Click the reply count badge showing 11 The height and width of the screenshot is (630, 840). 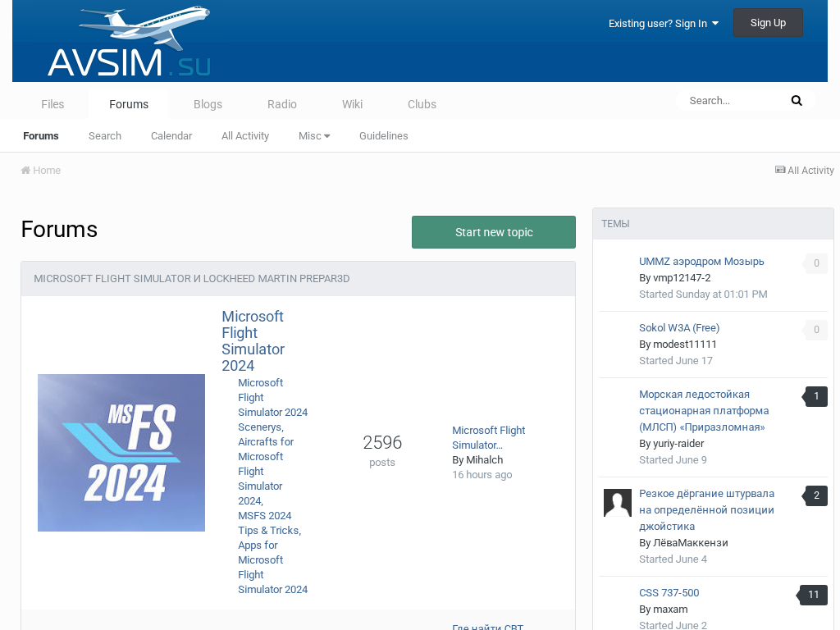(813, 595)
